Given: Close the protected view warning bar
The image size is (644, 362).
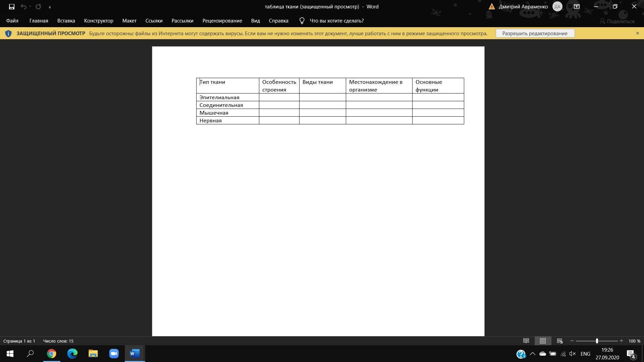Looking at the screenshot, I should click(x=637, y=33).
